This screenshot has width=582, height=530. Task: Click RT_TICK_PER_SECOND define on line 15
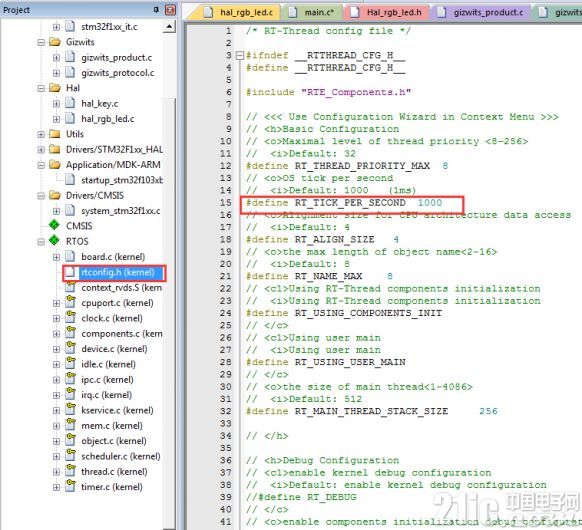344,203
